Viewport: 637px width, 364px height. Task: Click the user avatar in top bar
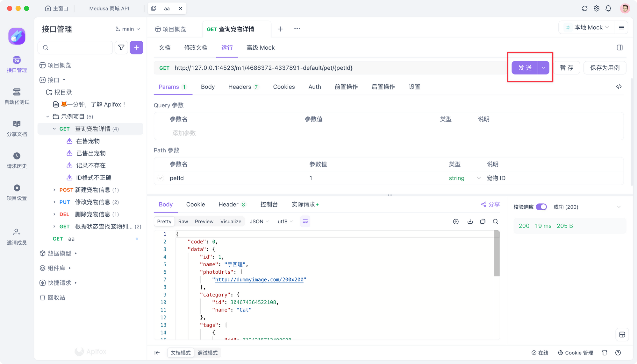click(x=625, y=8)
